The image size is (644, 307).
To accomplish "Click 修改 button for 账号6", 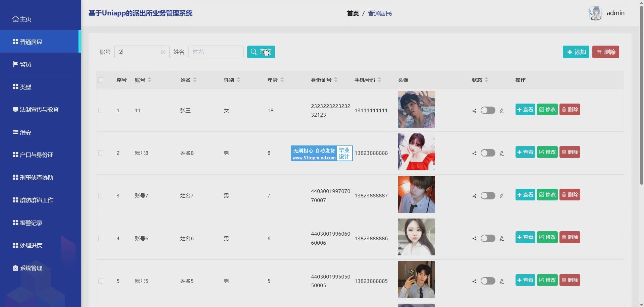I will click(x=547, y=237).
